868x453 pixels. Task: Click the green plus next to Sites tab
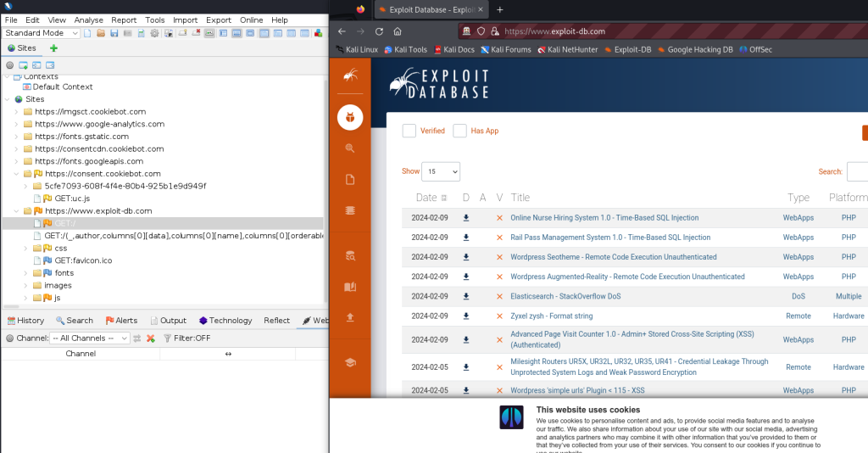[x=53, y=48]
